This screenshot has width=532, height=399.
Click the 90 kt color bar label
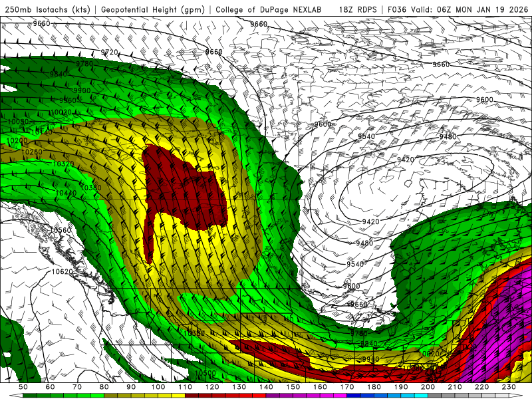[x=131, y=387]
